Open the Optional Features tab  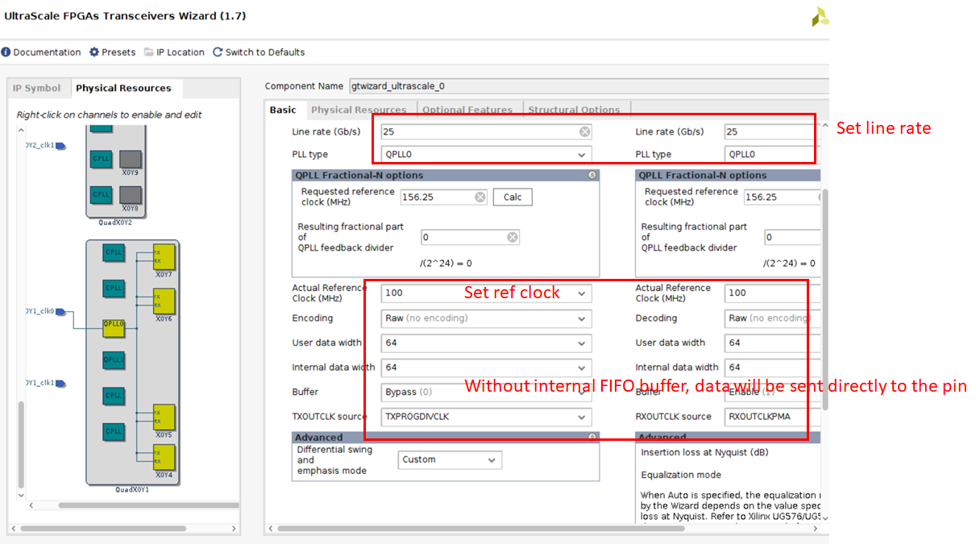pos(467,110)
